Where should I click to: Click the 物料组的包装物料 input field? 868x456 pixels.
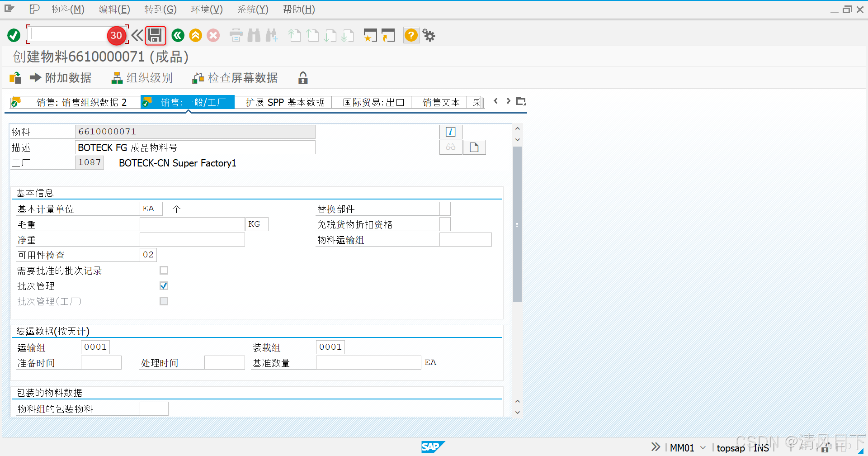[154, 408]
